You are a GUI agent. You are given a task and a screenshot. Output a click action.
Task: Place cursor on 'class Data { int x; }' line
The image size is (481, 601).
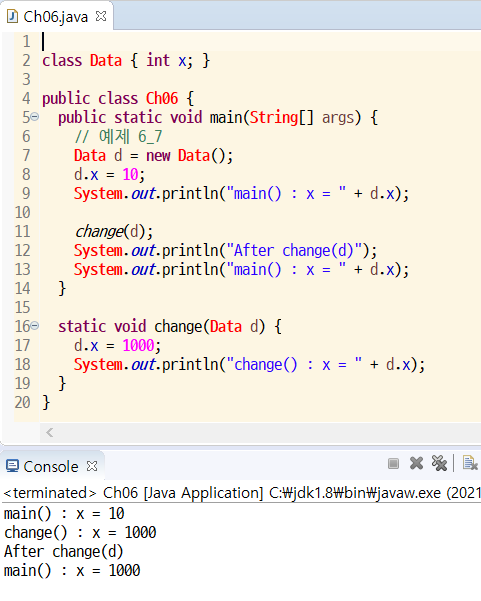126,61
